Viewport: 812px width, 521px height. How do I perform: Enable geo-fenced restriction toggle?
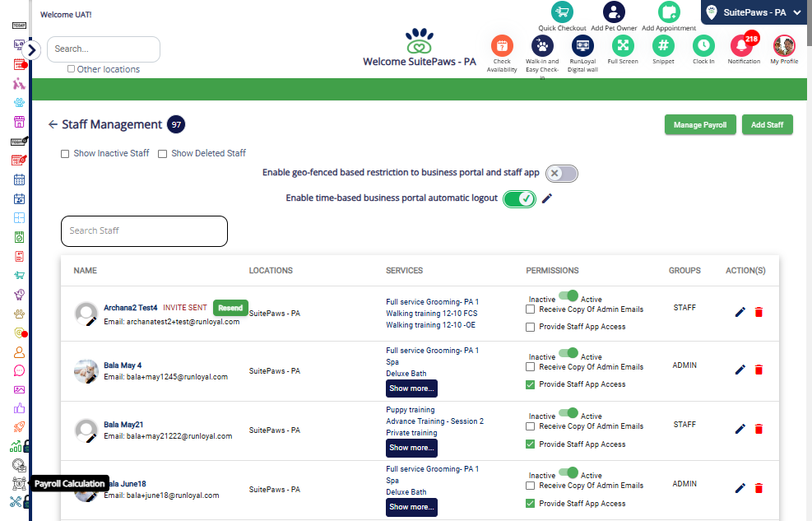pos(561,174)
